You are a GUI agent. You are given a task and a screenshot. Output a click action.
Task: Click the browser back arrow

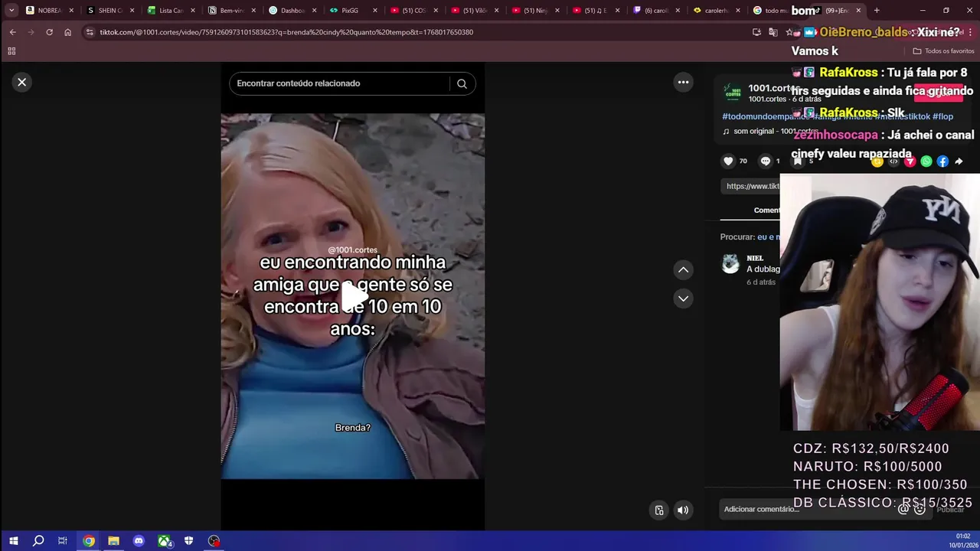(12, 32)
